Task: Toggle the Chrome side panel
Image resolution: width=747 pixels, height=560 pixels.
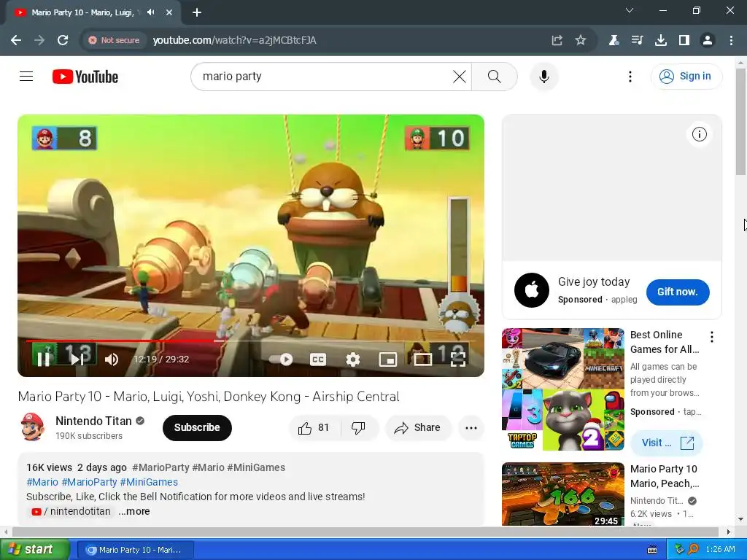Action: coord(684,40)
